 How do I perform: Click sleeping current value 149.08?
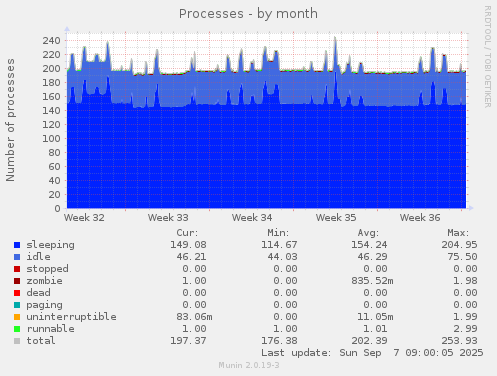pyautogui.click(x=188, y=245)
